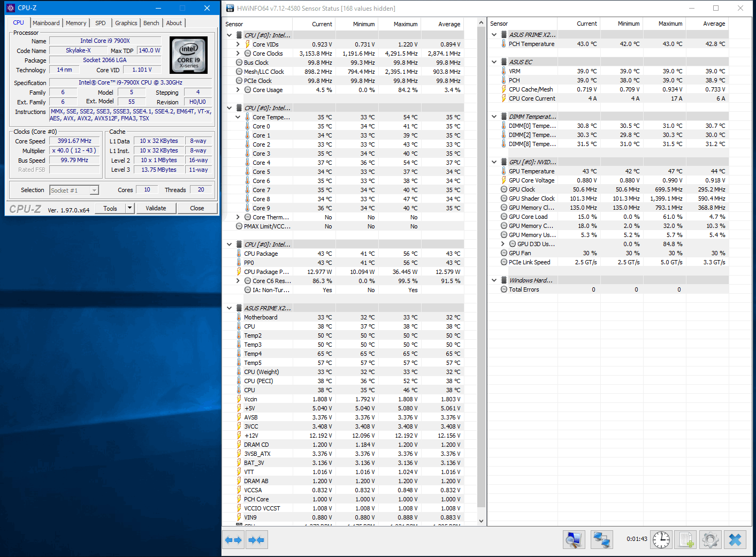The image size is (756, 557).
Task: Click the GPU Core Voltage lightning icon
Action: coord(504,180)
